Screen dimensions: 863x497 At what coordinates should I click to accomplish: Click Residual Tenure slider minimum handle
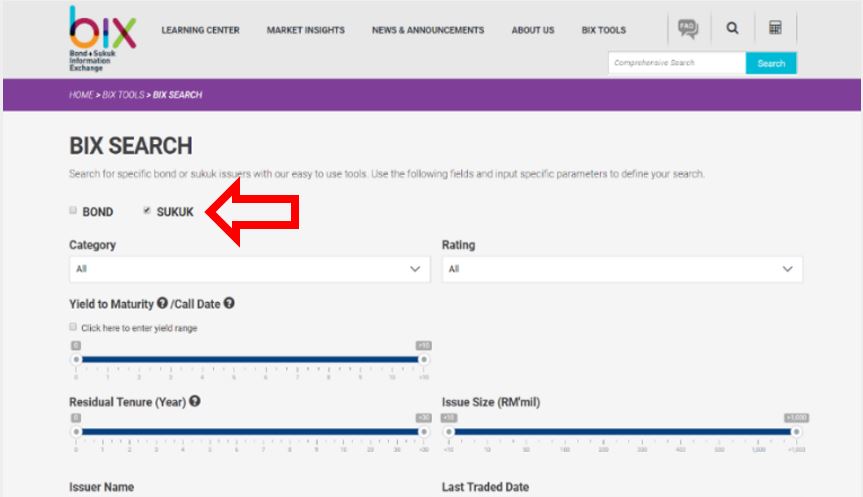click(77, 432)
